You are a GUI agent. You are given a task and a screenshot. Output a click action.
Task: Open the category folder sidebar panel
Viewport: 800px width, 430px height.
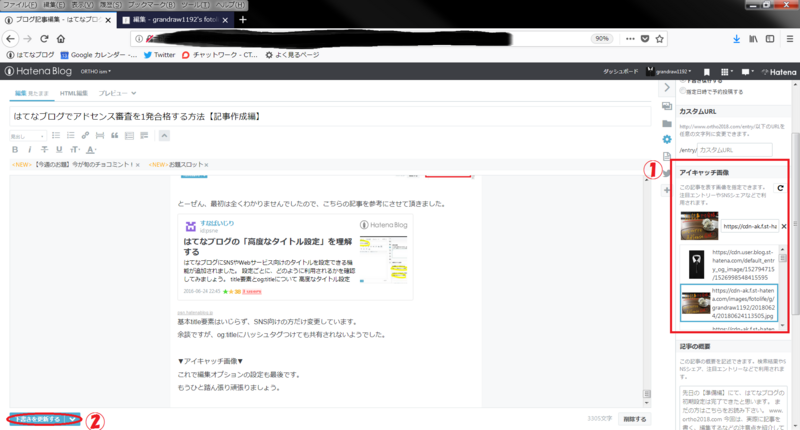667,123
